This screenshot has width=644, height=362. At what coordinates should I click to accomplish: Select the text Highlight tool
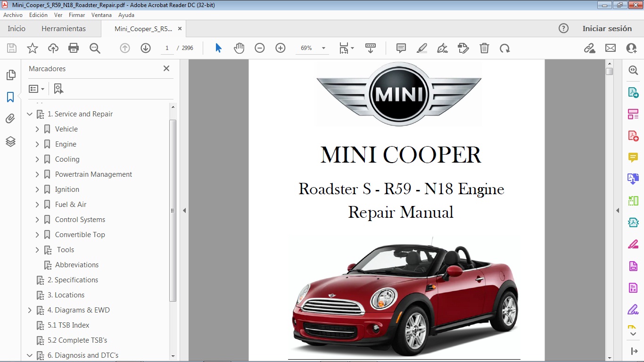click(x=421, y=48)
